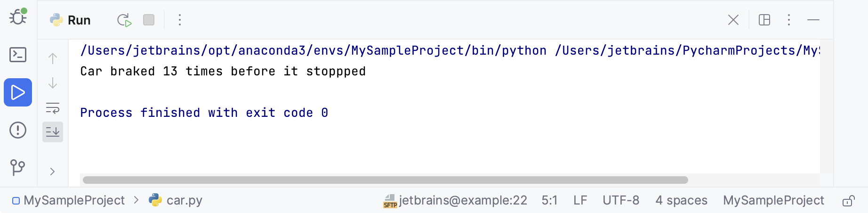
Task: Jump up the stack trace
Action: coord(53,58)
